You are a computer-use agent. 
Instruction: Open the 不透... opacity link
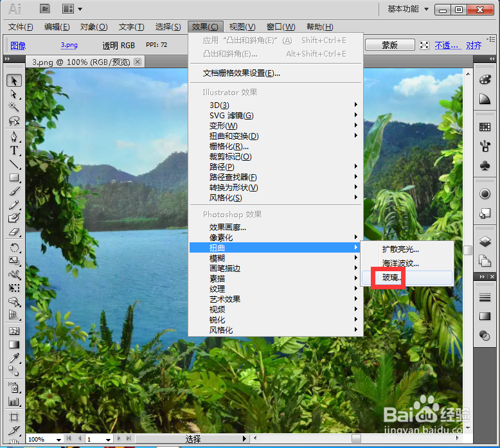[448, 46]
